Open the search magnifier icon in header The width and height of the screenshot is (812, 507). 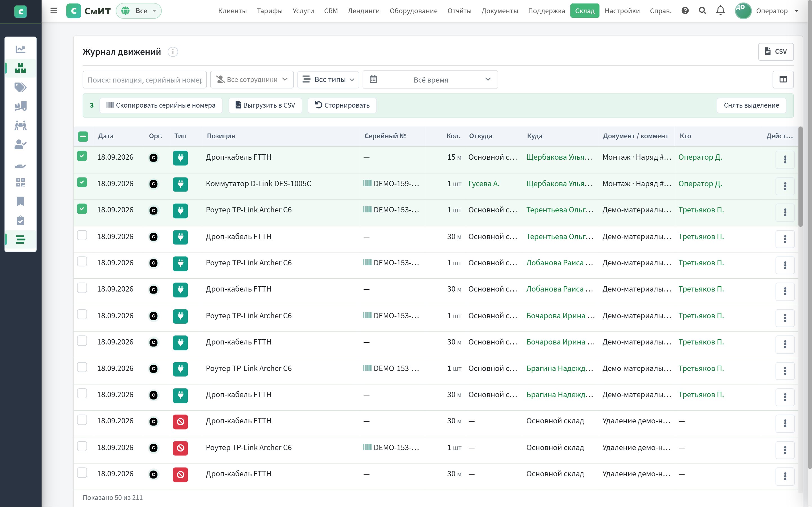702,10
